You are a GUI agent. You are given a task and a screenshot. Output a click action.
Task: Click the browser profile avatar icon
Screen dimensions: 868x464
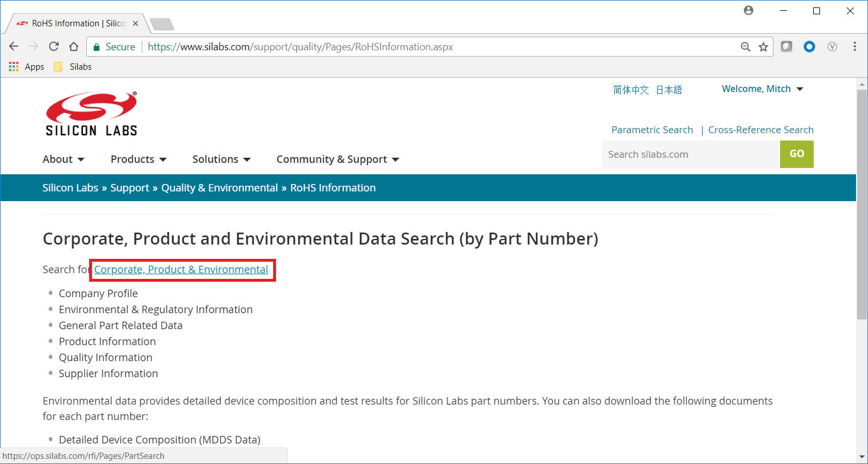click(749, 10)
